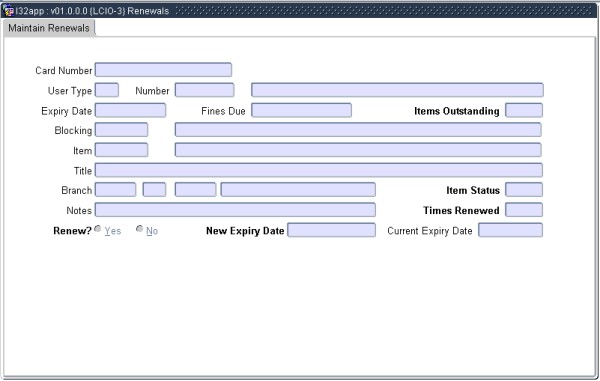This screenshot has height=381, width=600.
Task: Focus the Blocking code field
Action: [x=121, y=130]
